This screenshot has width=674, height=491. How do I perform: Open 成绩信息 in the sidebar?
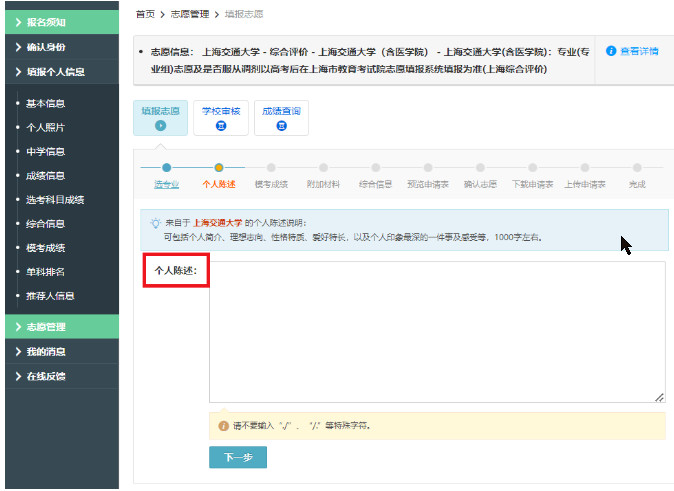46,176
